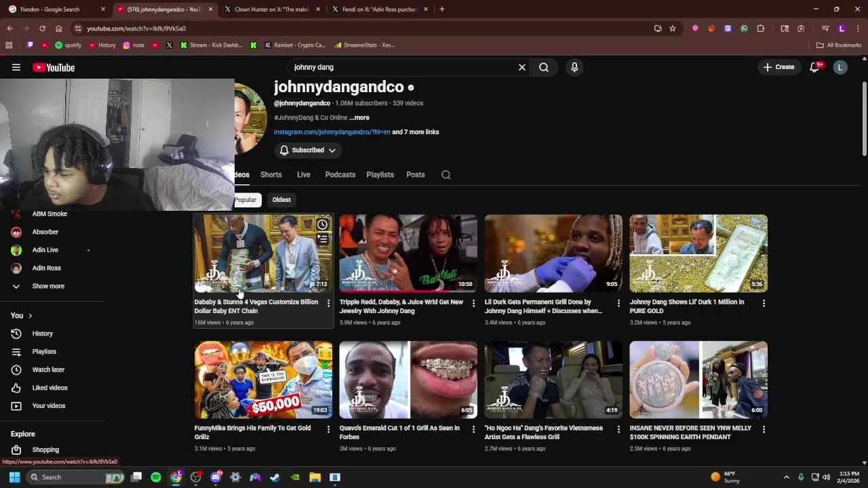
Task: Open more options for FunnyMike video
Action: (328, 429)
